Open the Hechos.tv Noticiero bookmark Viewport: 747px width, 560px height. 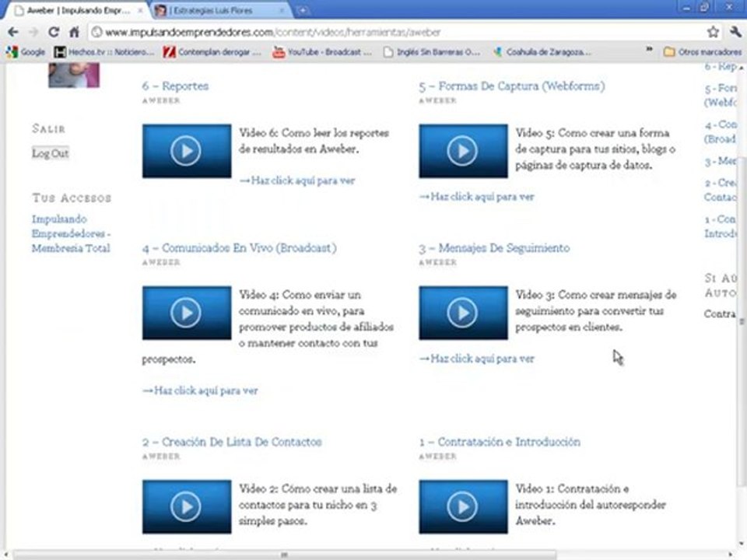coord(103,52)
